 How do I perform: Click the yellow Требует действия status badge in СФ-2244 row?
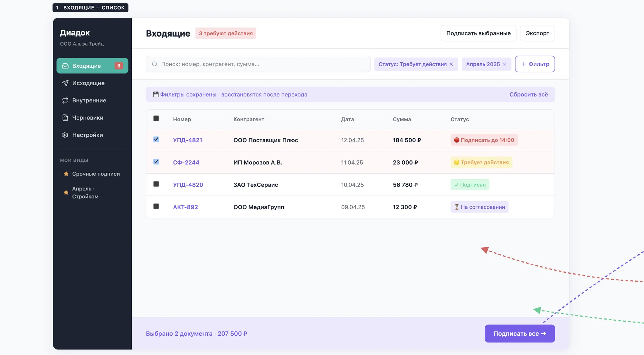coord(481,162)
